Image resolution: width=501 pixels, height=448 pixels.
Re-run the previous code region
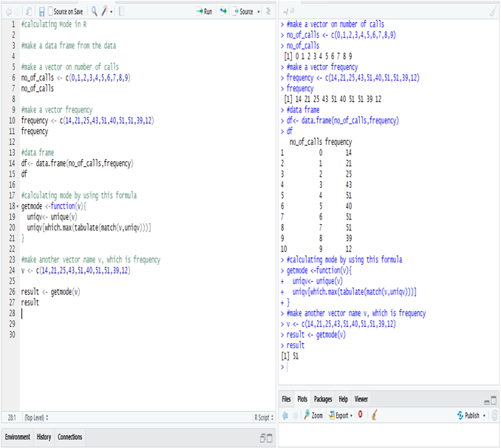tap(223, 12)
